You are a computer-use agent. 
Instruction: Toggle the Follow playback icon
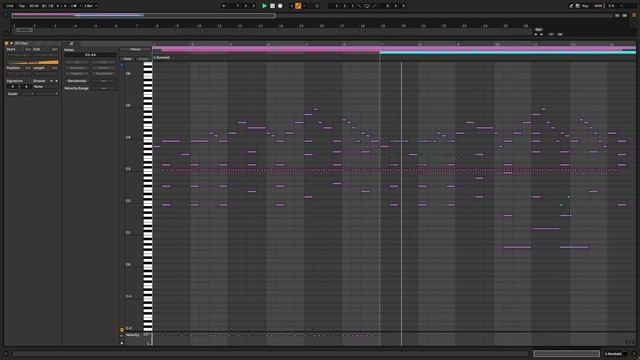point(224,6)
